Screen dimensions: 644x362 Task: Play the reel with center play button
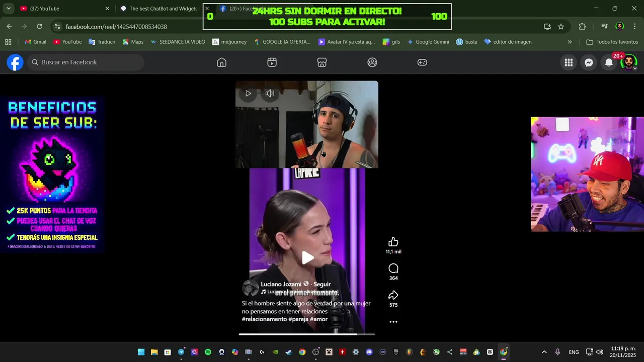[x=307, y=258]
